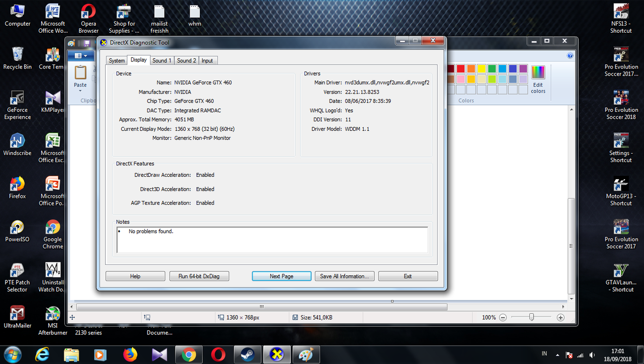Viewport: 644px width, 364px height.
Task: Select the Pro Evolution Soccer 2018 icon
Action: click(x=621, y=105)
